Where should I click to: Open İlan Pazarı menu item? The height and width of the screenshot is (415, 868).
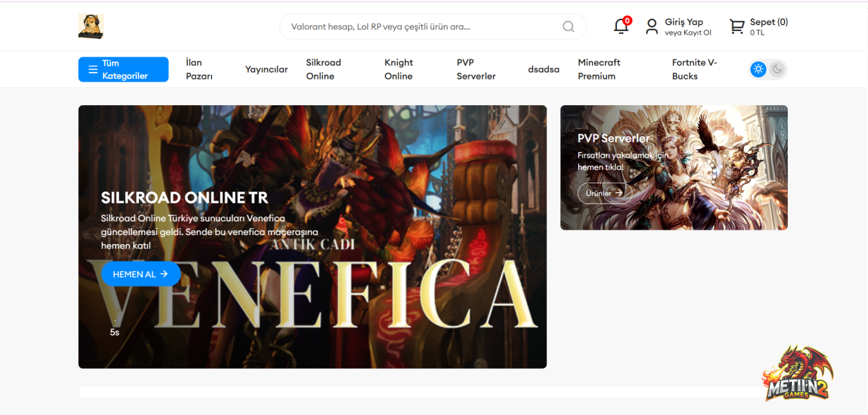pos(199,69)
